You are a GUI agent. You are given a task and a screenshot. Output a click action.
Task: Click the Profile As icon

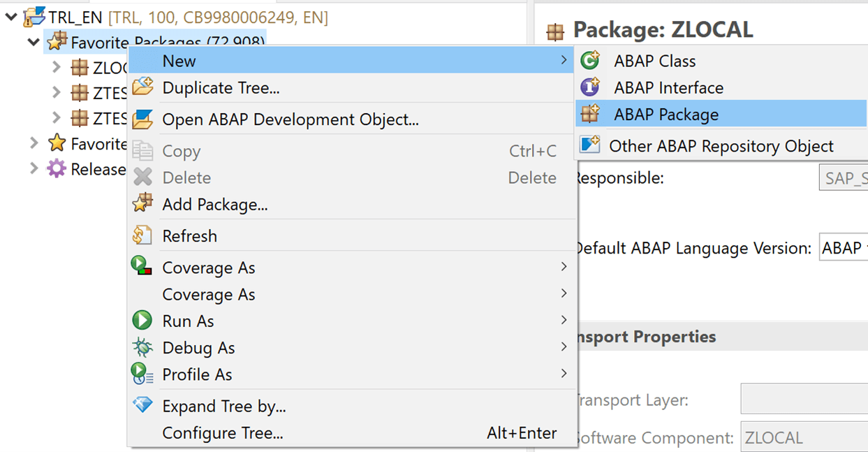[142, 374]
